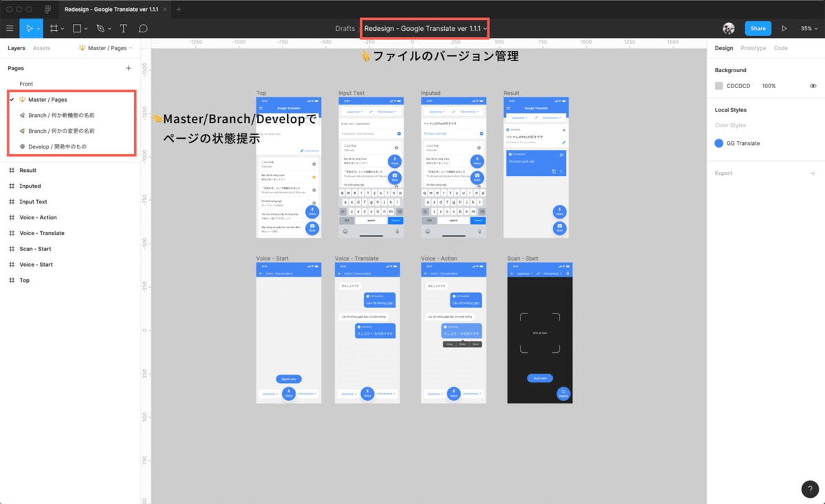
Task: Click the frame icon beside Input Text layer
Action: click(11, 201)
